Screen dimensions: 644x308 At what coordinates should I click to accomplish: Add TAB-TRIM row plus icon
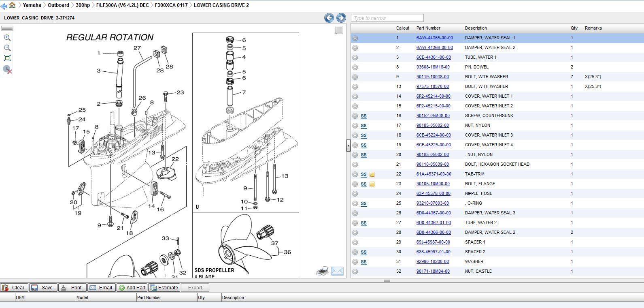click(x=355, y=174)
